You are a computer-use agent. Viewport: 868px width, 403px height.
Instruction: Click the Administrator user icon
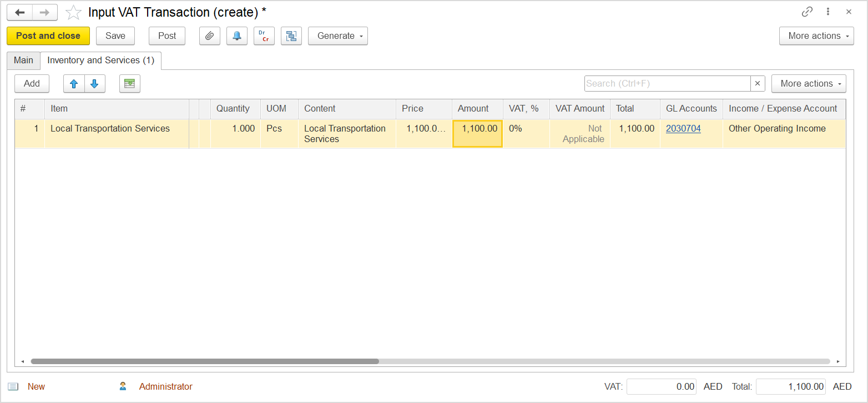[x=123, y=386]
